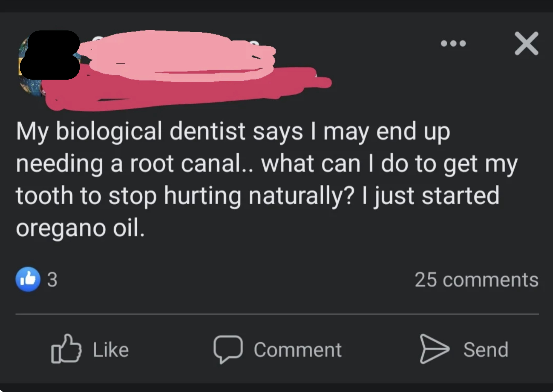Screen dimensions: 553x392
Task: Click the light pink scribbled poster name
Action: tap(178, 55)
